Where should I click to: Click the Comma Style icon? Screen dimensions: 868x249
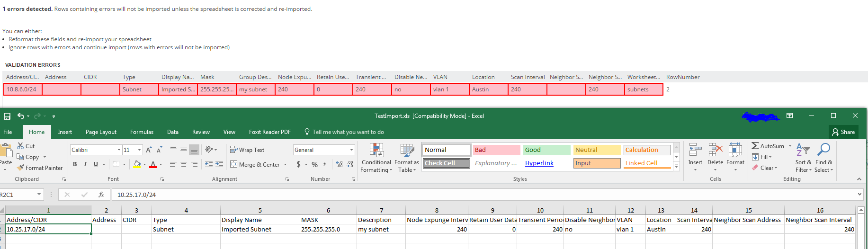pyautogui.click(x=324, y=164)
